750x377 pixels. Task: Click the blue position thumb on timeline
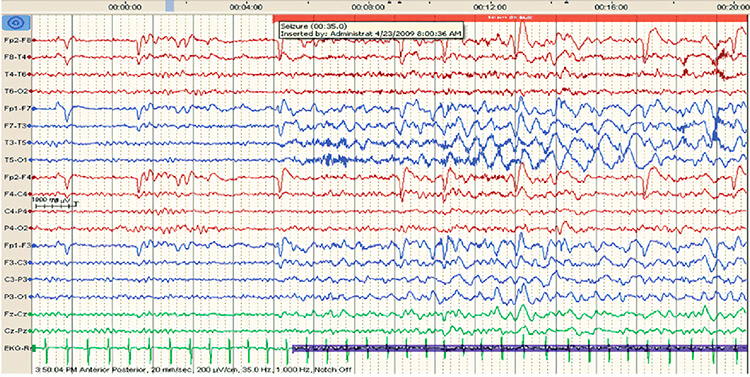pyautogui.click(x=169, y=6)
